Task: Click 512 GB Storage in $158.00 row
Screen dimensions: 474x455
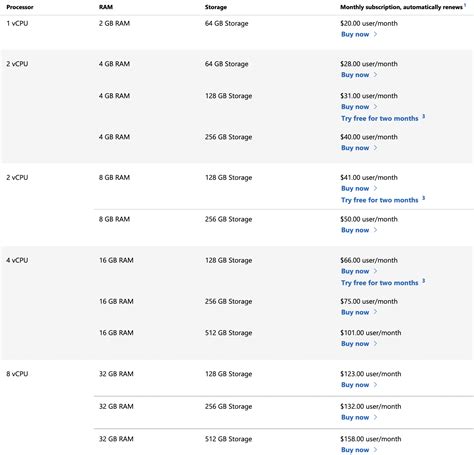Action: tap(228, 439)
